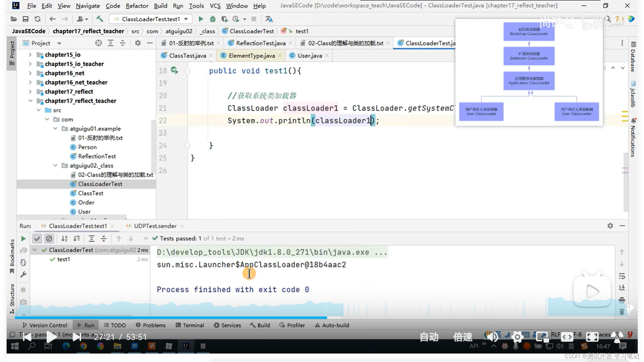Open Version Control tool window

45,325
